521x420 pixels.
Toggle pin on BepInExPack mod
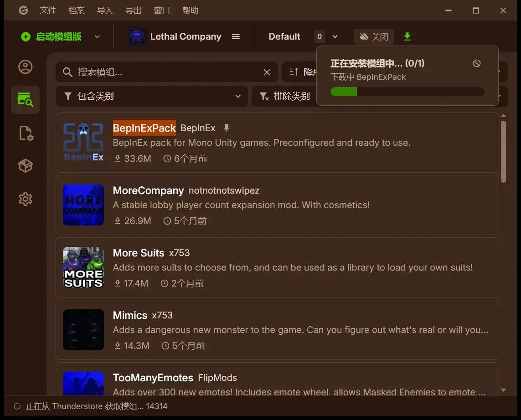coord(226,128)
